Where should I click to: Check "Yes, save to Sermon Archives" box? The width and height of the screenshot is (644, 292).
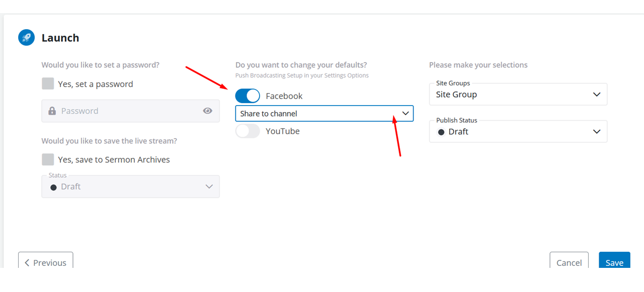coord(48,159)
